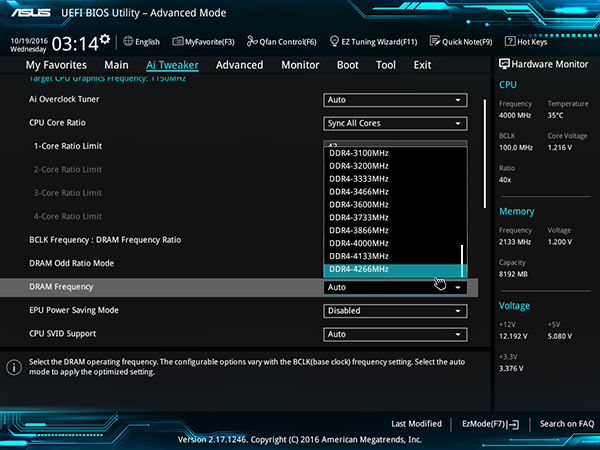This screenshot has height=450, width=600.
Task: Click the 4000 MHz CPU frequency value
Action: [x=515, y=115]
